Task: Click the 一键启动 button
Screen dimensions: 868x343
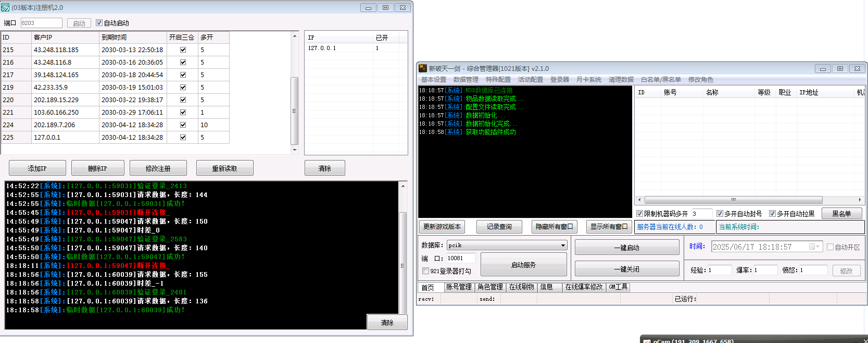Action: click(627, 248)
